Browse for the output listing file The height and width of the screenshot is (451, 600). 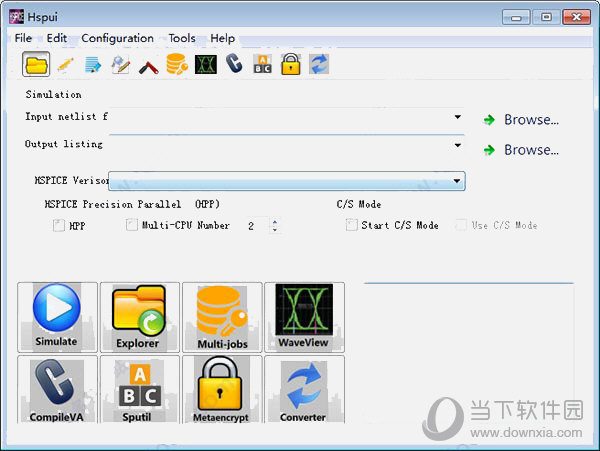pos(521,150)
